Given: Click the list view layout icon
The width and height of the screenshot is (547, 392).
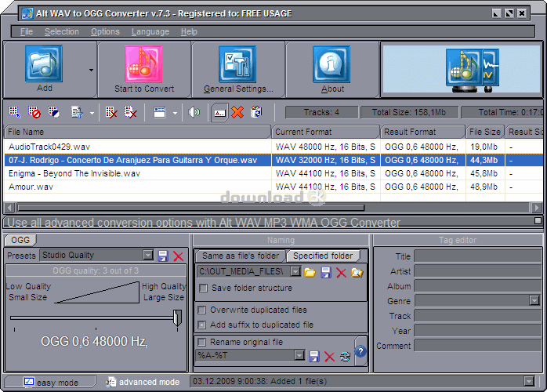Looking at the screenshot, I should point(159,112).
